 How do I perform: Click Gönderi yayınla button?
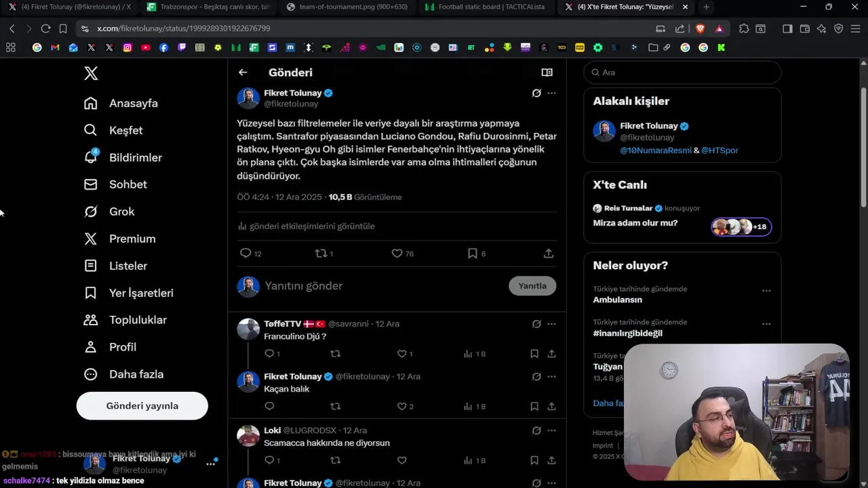142,406
